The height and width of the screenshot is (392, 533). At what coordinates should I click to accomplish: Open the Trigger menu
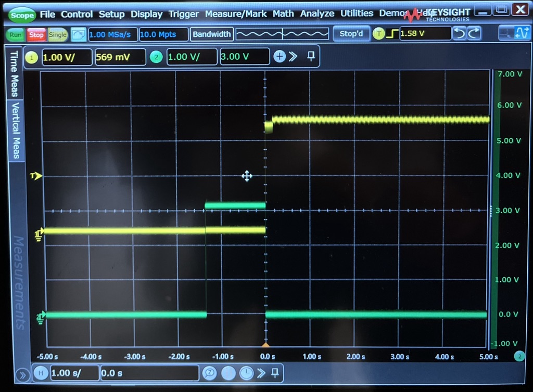click(x=184, y=14)
